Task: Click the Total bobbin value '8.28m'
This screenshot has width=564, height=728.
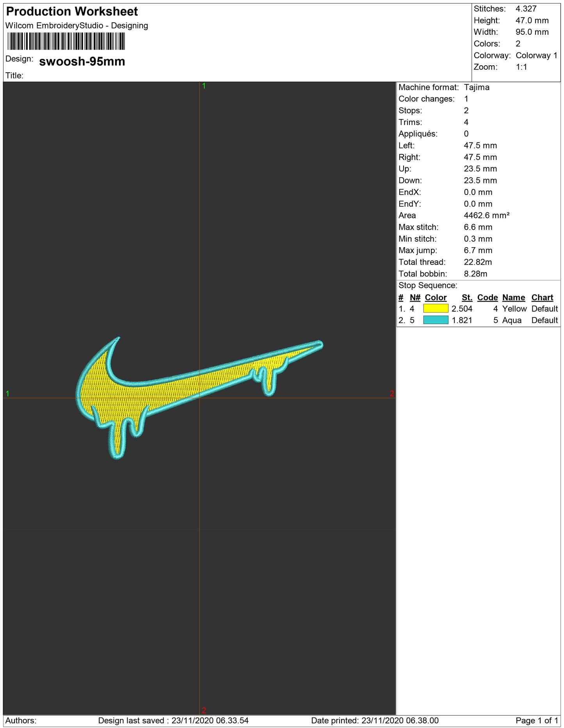Action: [x=475, y=274]
